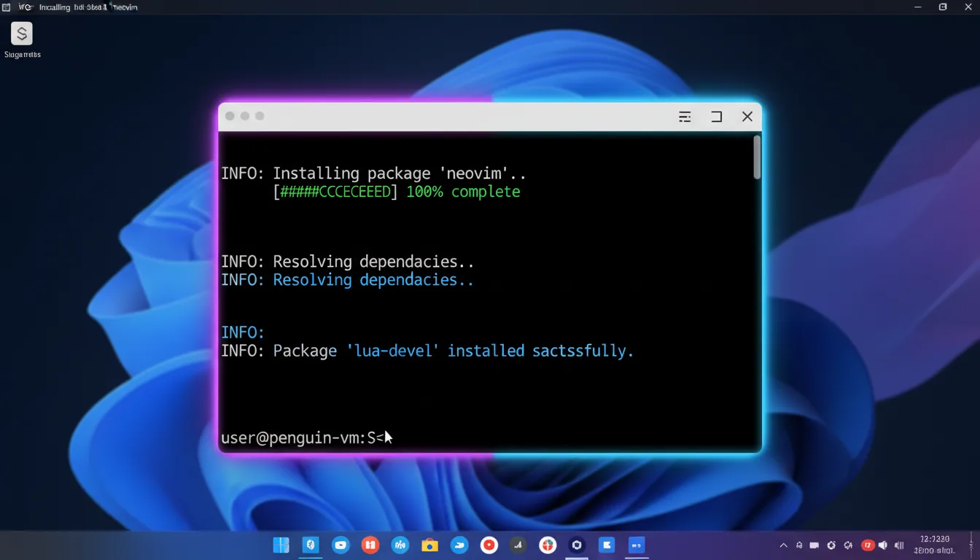
Task: Open the camera app from the taskbar
Action: point(429,545)
